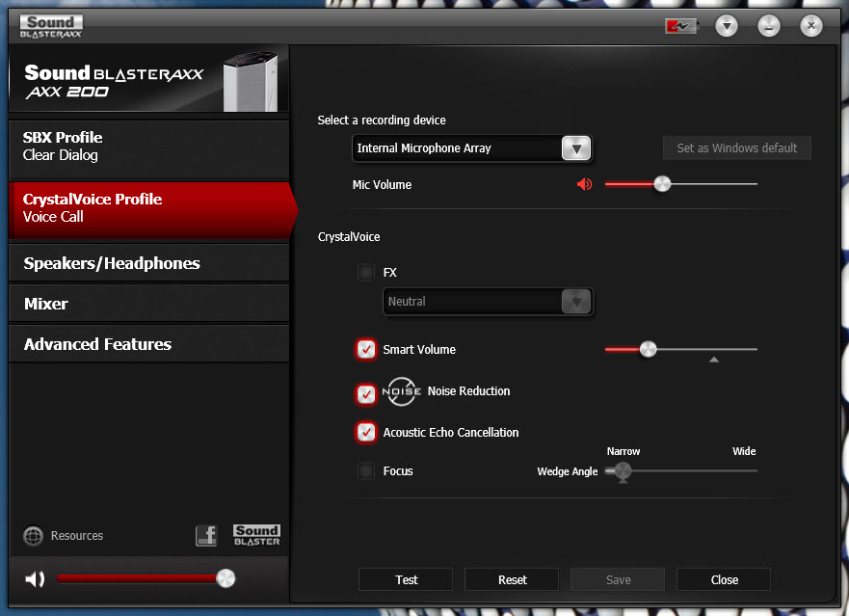This screenshot has width=849, height=616.
Task: Enable the FX checkbox
Action: (366, 272)
